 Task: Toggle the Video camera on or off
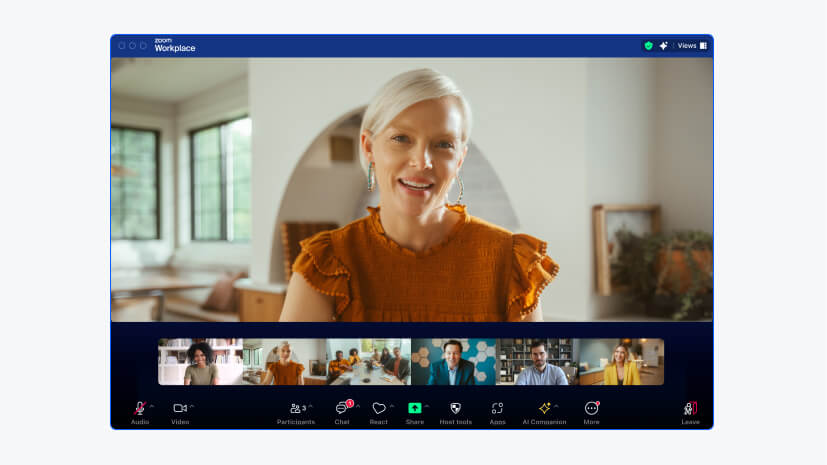(x=180, y=409)
